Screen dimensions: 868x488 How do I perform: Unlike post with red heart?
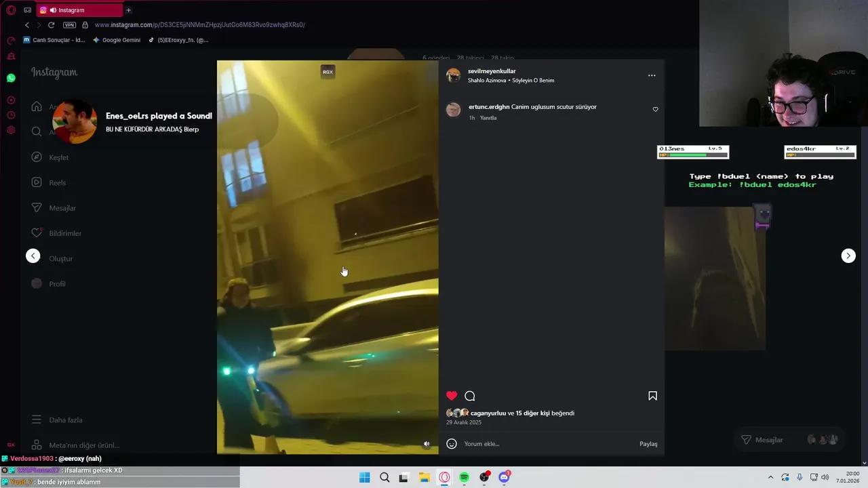click(x=452, y=396)
